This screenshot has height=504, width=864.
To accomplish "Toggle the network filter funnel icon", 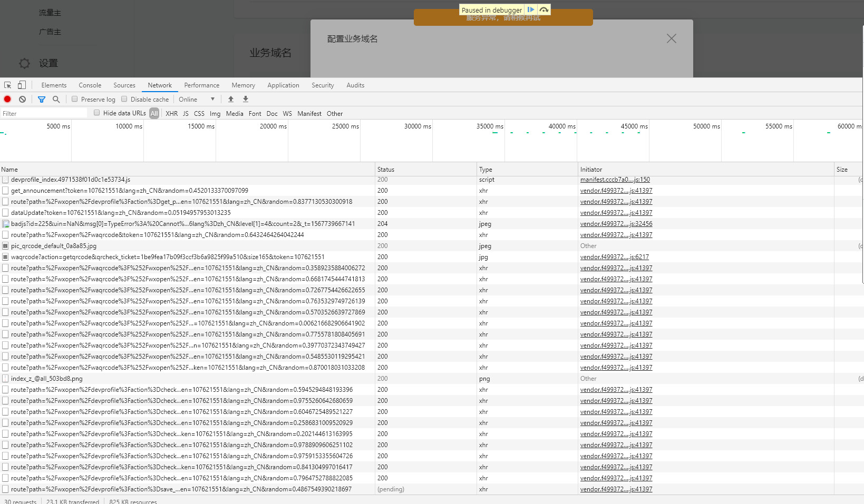I will tap(42, 99).
